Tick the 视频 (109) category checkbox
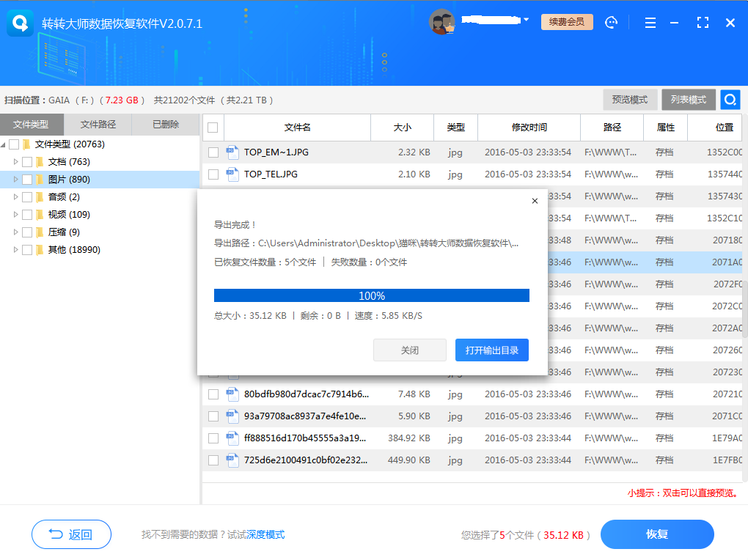The width and height of the screenshot is (748, 560). 27,215
